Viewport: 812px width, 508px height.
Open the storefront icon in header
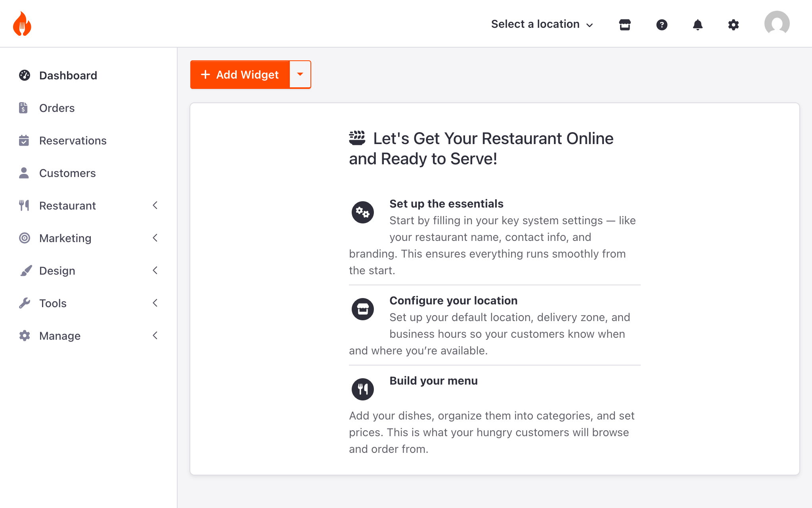[625, 25]
